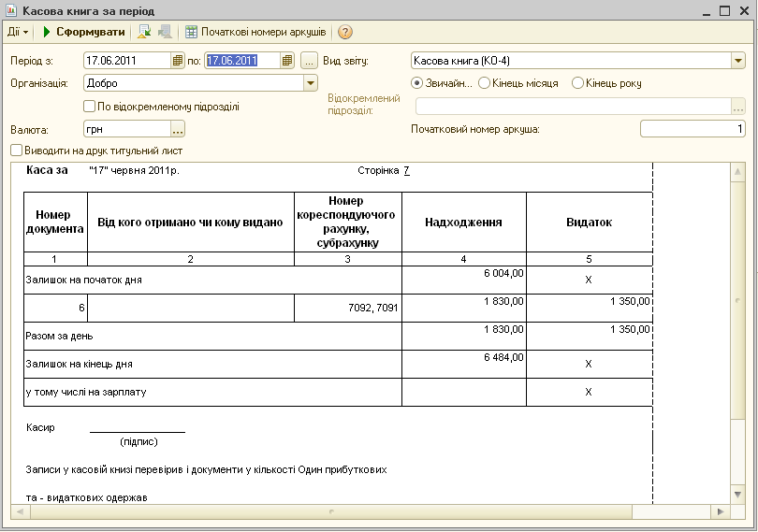Enable По відокремленому підрозділі checkbox
758x532 pixels.
pyautogui.click(x=90, y=107)
